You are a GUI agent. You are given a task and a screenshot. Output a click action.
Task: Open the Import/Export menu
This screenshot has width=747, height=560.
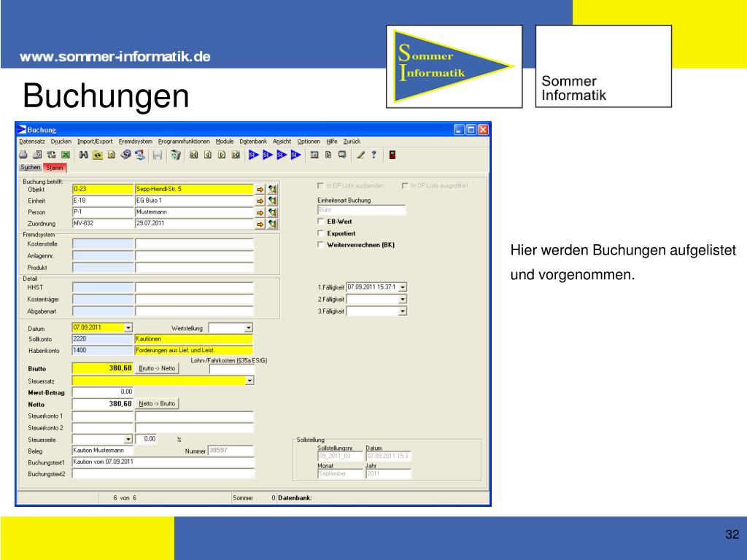coord(95,141)
